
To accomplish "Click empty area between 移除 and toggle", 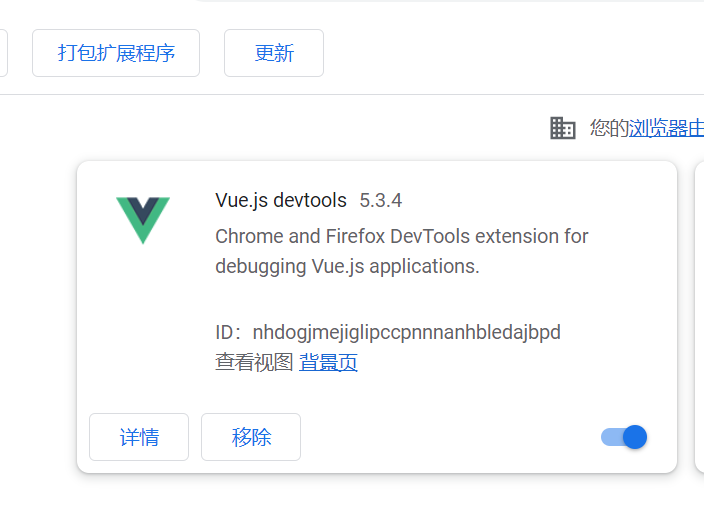I will point(450,437).
